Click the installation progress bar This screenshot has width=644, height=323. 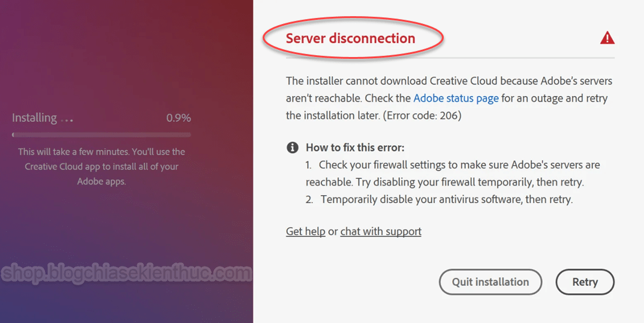(101, 134)
